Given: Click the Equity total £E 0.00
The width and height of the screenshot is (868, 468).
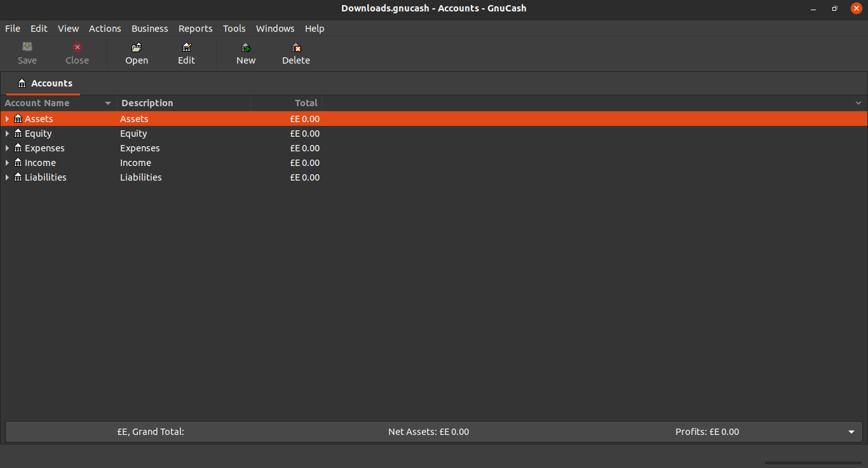Looking at the screenshot, I should [305, 134].
